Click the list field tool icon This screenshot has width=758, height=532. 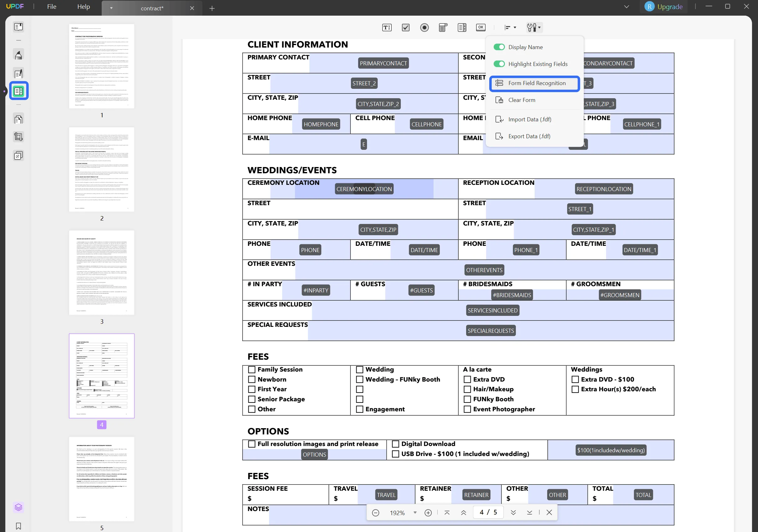(462, 27)
